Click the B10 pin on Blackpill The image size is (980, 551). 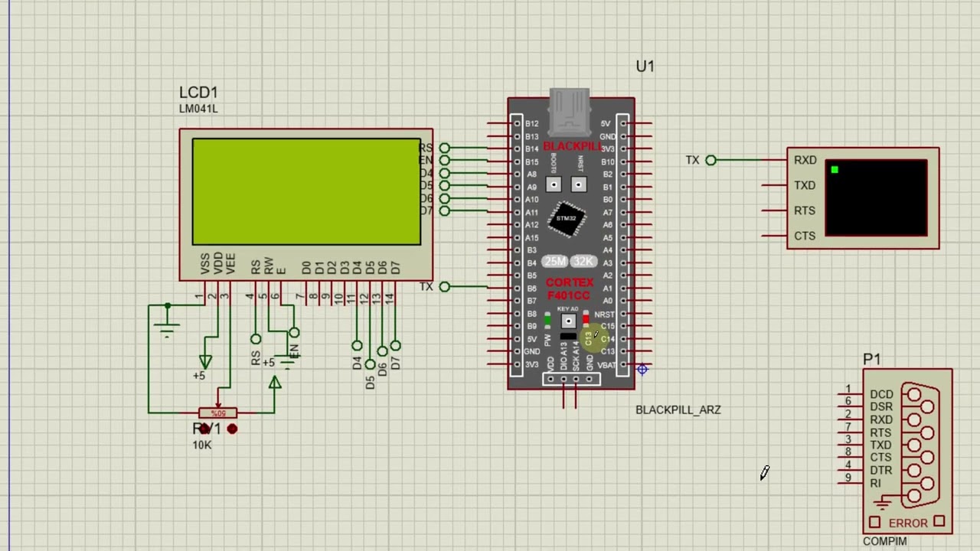[x=607, y=161]
